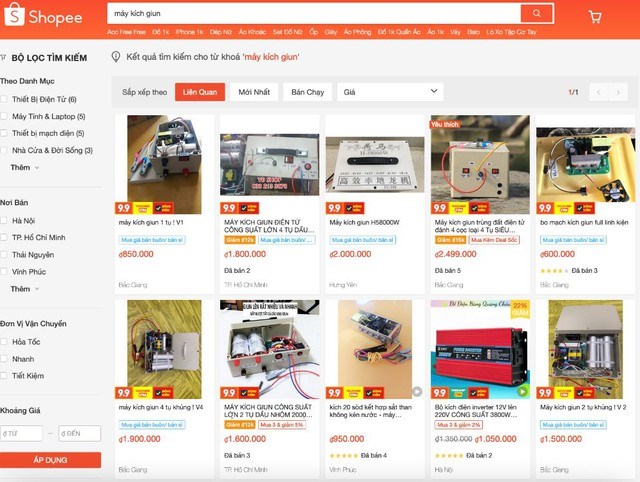Open the iPhone 1k suggested search link
The image size is (640, 482).
[x=189, y=32]
